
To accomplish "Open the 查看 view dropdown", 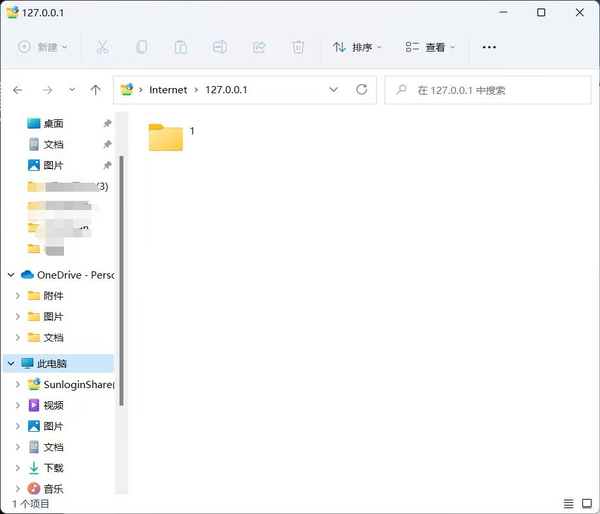I will click(x=430, y=47).
